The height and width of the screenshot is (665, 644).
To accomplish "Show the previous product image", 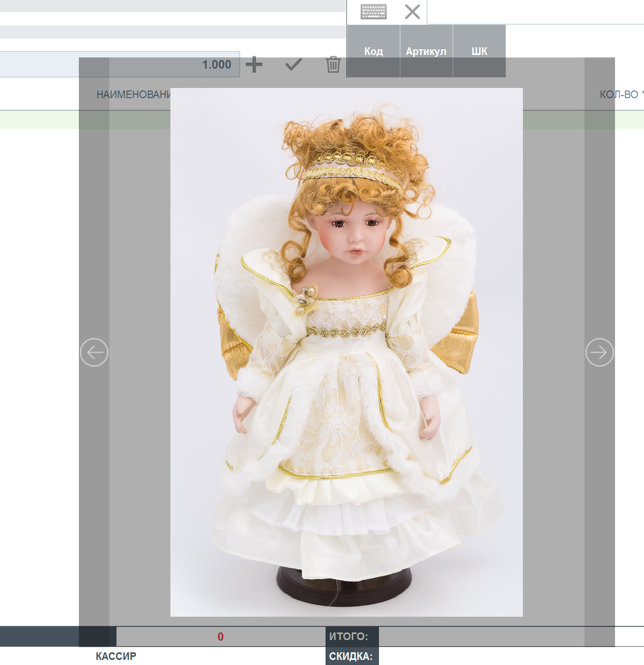I will pyautogui.click(x=94, y=352).
